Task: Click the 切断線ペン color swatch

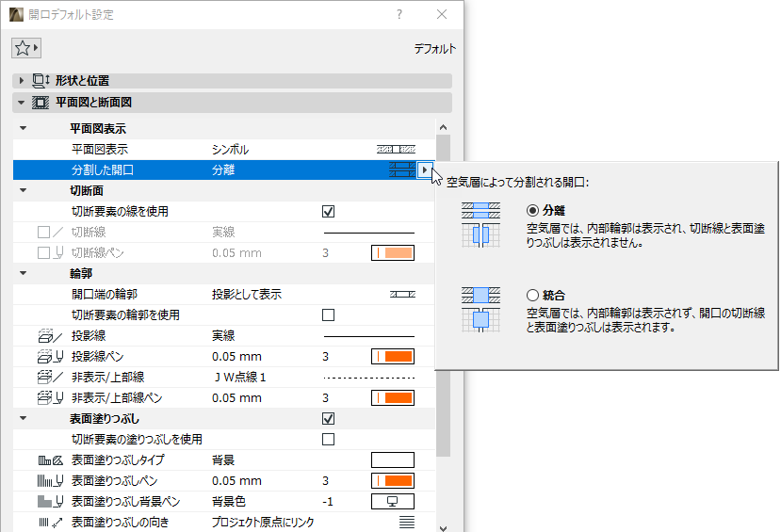Action: pyautogui.click(x=393, y=252)
